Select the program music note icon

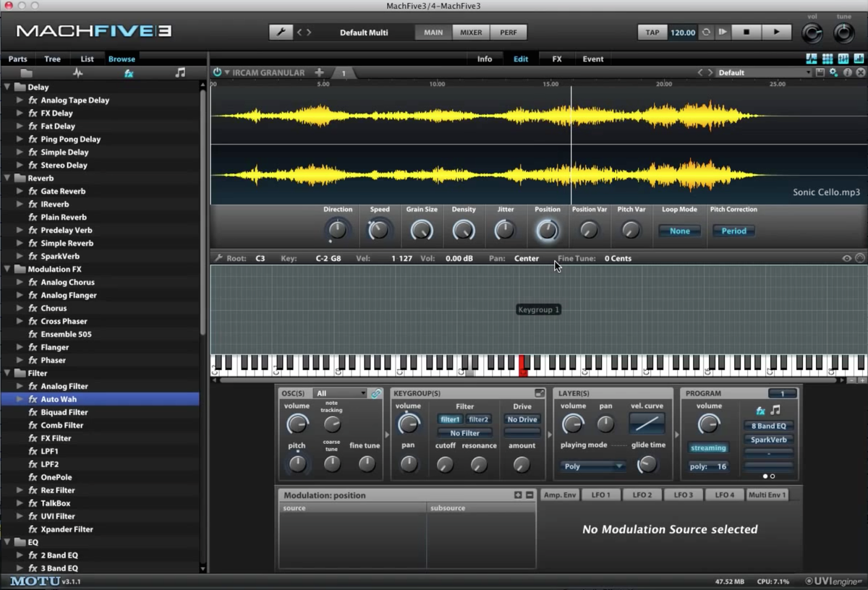775,411
